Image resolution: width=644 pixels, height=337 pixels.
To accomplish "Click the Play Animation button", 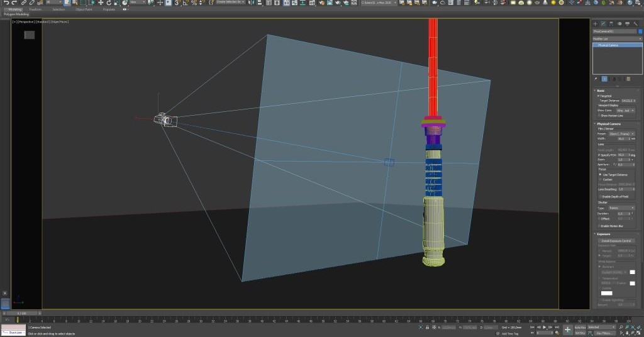I will point(544,327).
